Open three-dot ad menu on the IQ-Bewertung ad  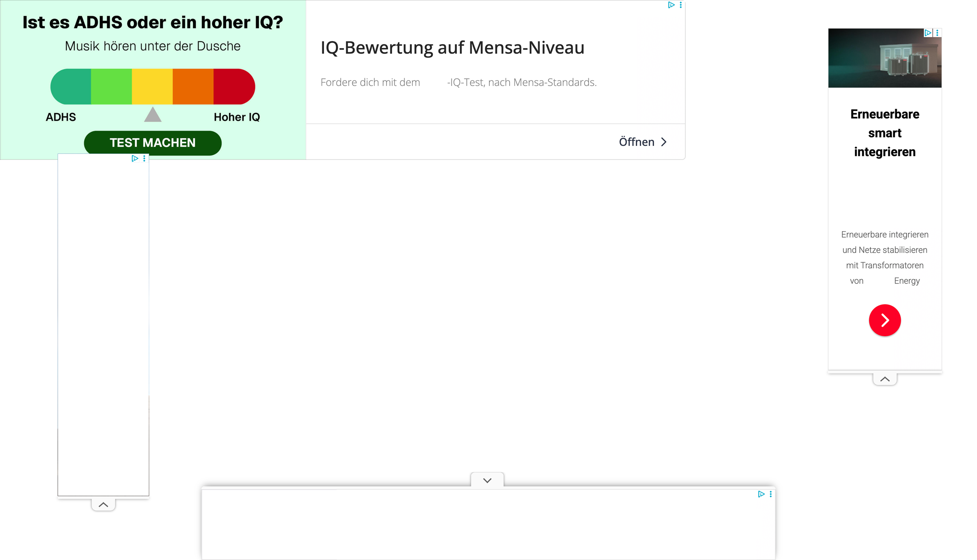tap(680, 5)
